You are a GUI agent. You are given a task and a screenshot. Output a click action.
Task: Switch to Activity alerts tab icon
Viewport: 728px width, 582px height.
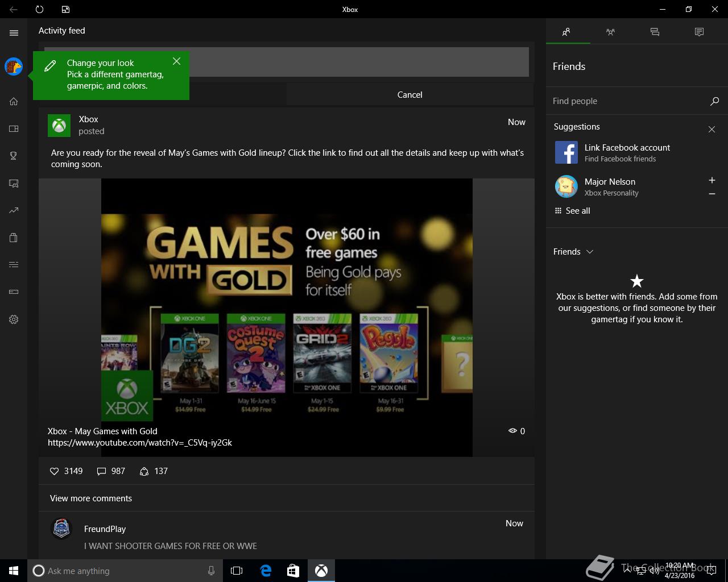coord(699,32)
